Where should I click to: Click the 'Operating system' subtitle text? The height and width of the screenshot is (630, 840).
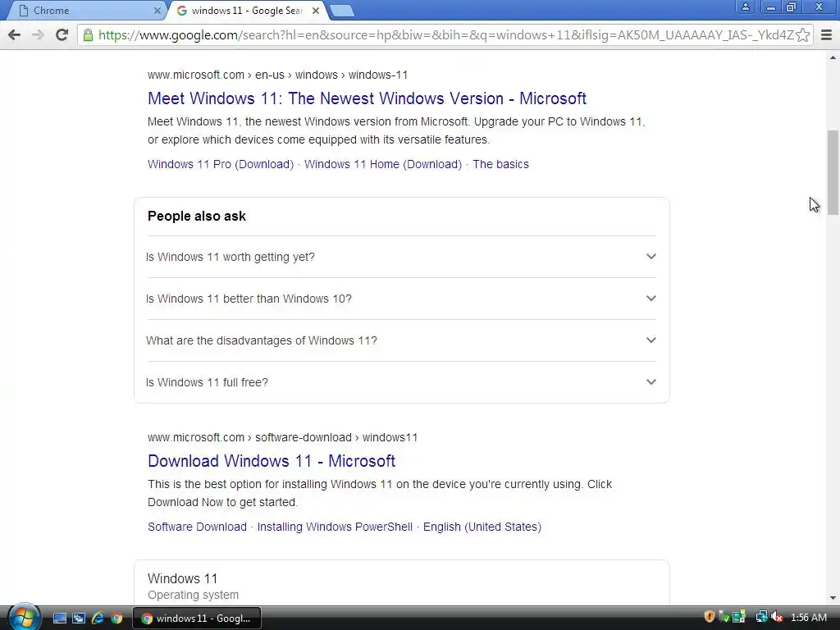pos(194,596)
